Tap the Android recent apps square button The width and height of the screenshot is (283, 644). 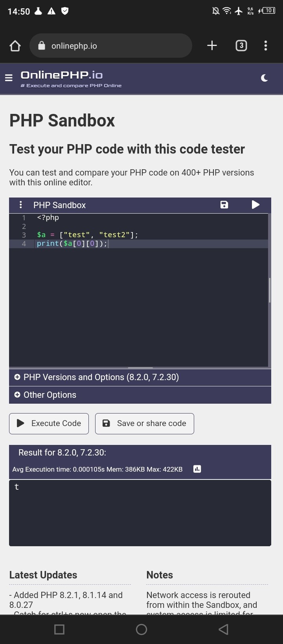[59, 629]
